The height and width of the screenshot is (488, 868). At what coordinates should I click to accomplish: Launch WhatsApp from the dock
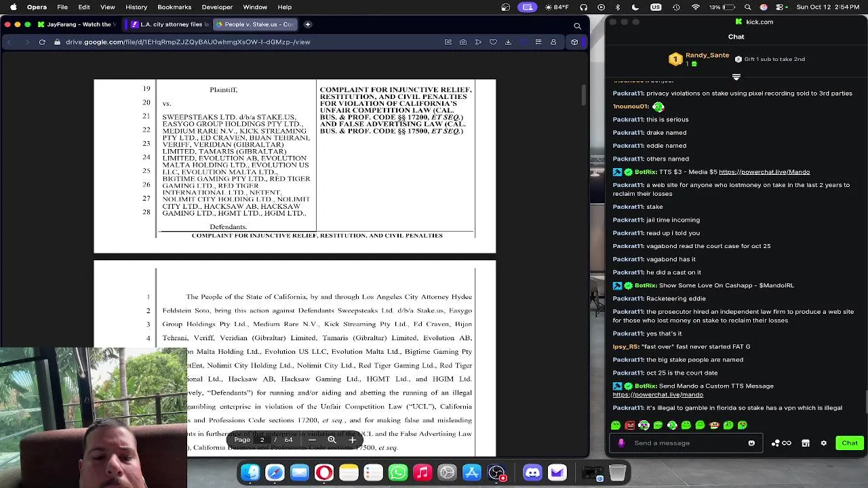398,472
